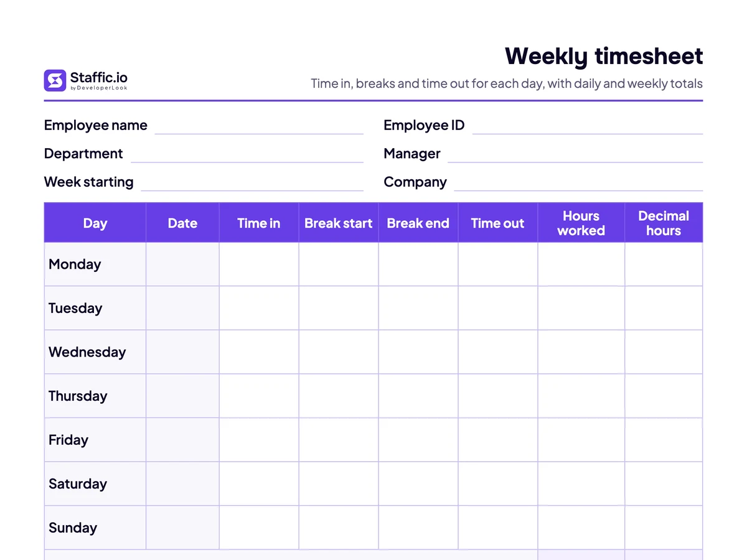Click the Department input line
The width and height of the screenshot is (747, 560).
point(247,162)
